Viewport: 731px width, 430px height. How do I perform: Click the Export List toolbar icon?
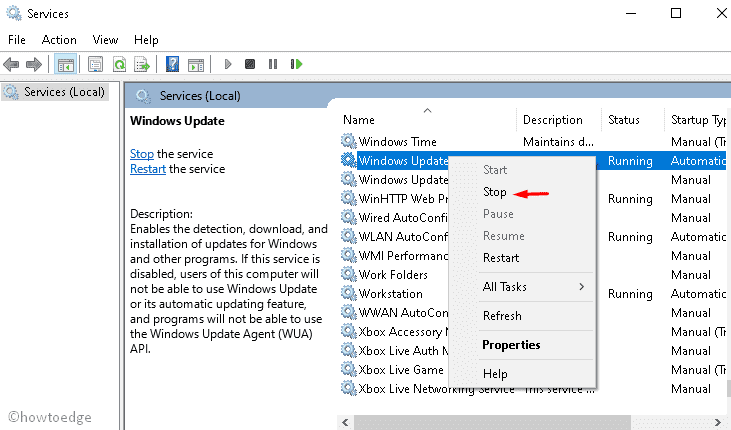(142, 64)
